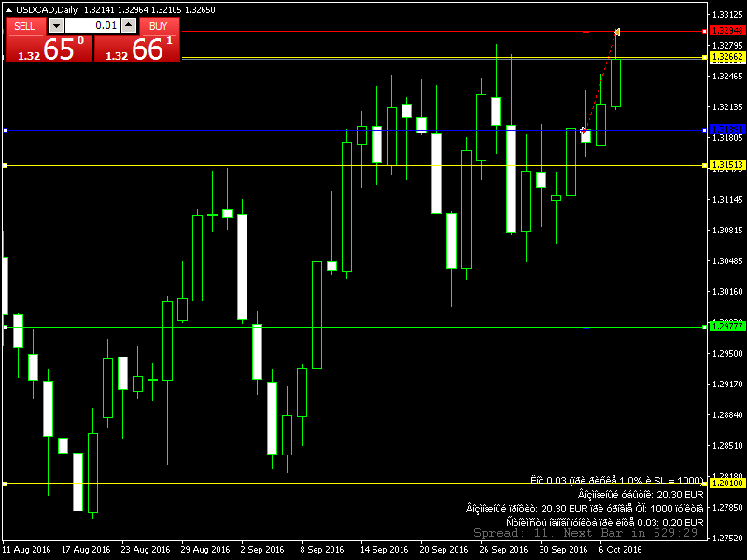This screenshot has width=747, height=560.
Task: Select the green price label 1.29777
Action: click(726, 326)
